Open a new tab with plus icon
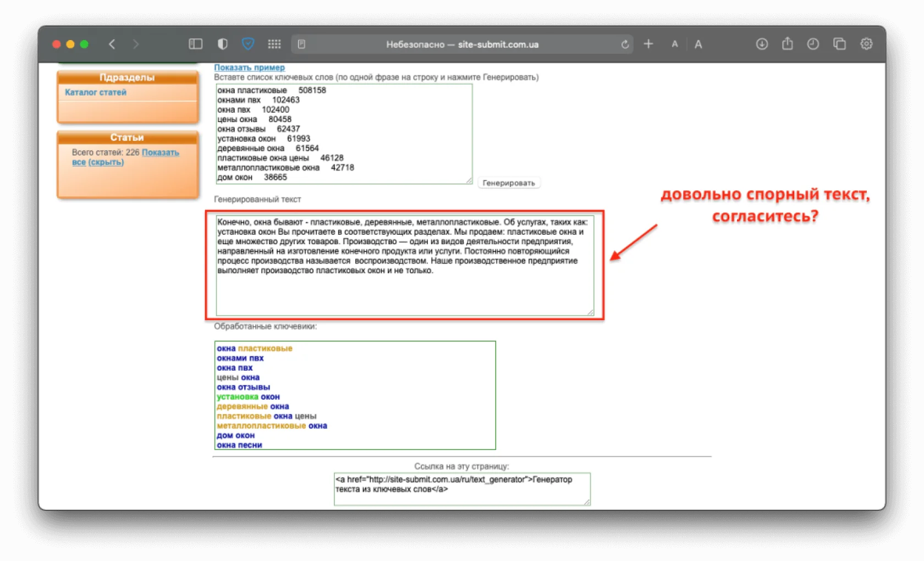Viewport: 924px width, 561px height. pyautogui.click(x=648, y=44)
